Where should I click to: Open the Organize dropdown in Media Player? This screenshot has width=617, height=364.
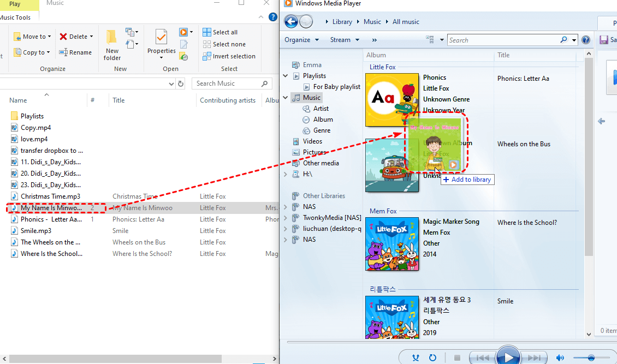302,40
